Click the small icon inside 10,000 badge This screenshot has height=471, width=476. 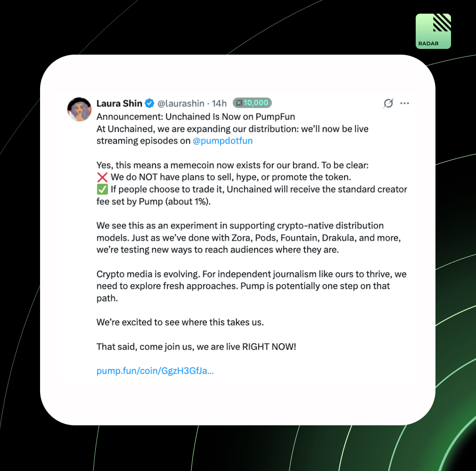[239, 103]
